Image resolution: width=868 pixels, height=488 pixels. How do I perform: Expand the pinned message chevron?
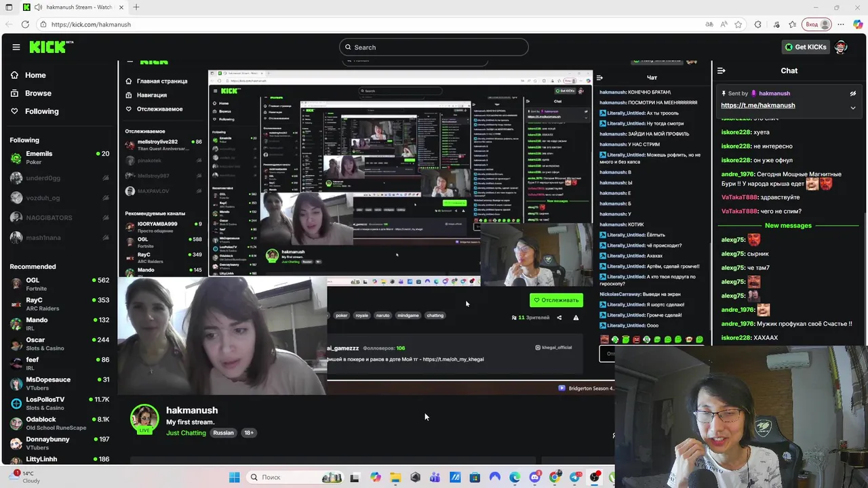click(x=853, y=108)
